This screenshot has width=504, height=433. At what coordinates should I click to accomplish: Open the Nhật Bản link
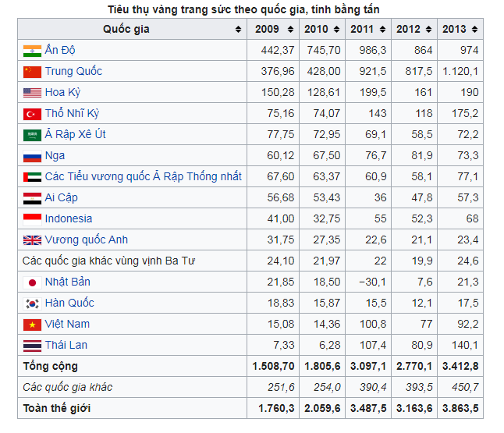point(68,282)
